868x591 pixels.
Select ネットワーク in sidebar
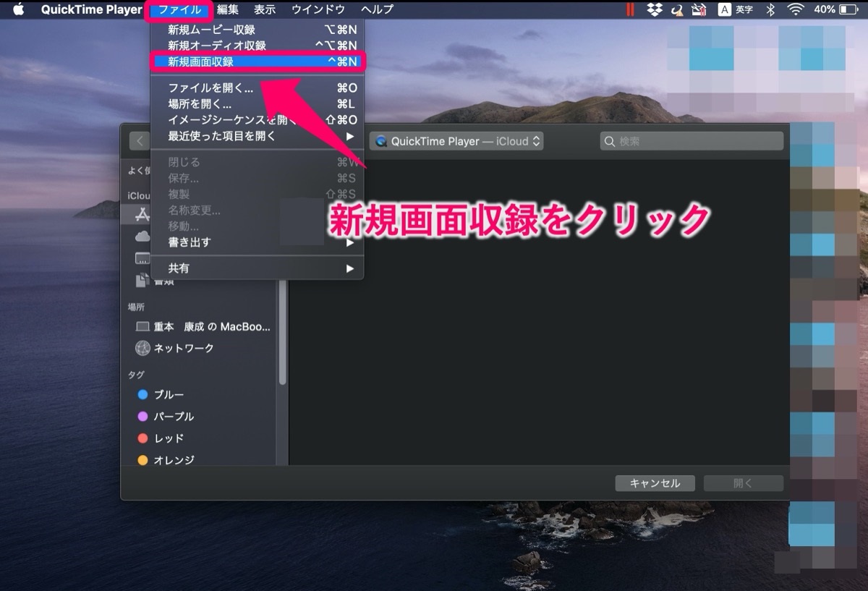pos(174,349)
